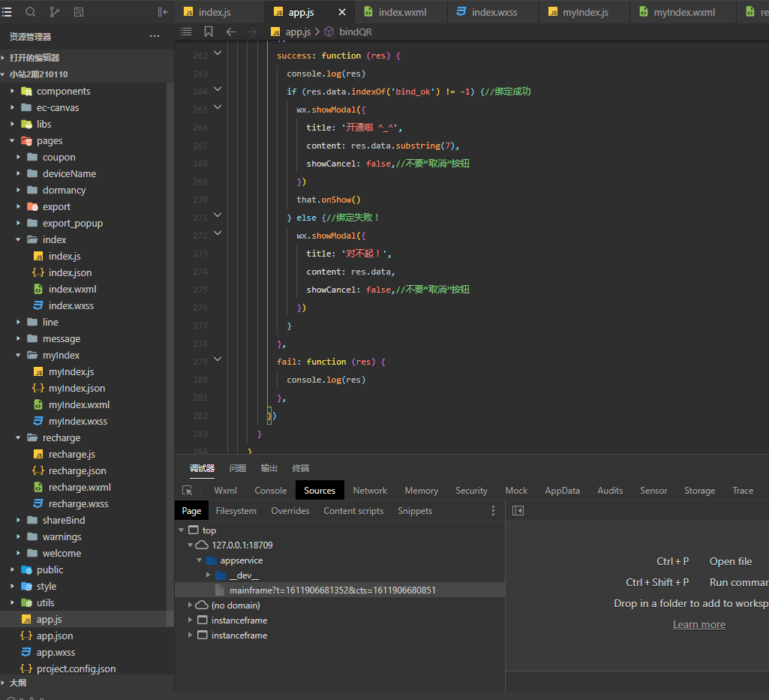Open the resource manager more options (…)
769x700 pixels.
pos(155,36)
